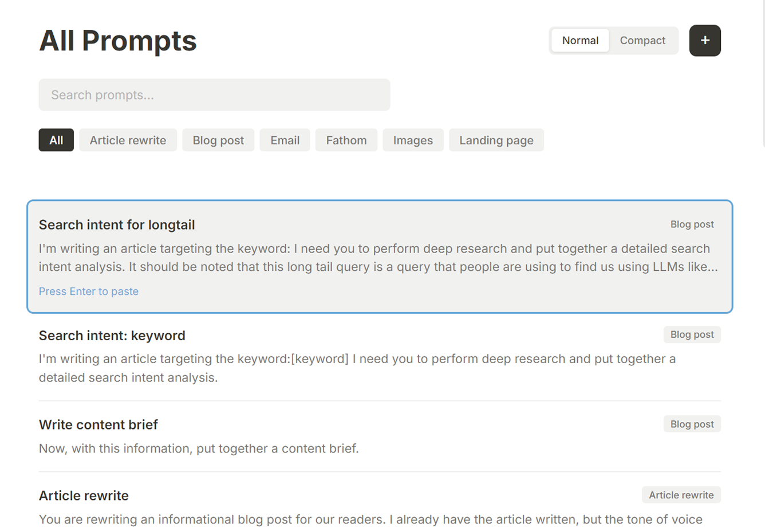Open the 'Write content brief' prompt
This screenshot has width=765, height=532.
(x=98, y=424)
